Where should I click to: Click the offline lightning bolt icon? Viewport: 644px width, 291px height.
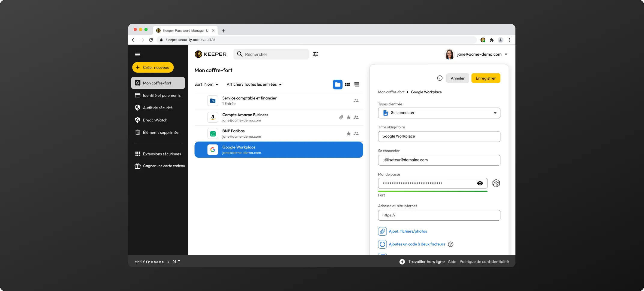pos(402,262)
